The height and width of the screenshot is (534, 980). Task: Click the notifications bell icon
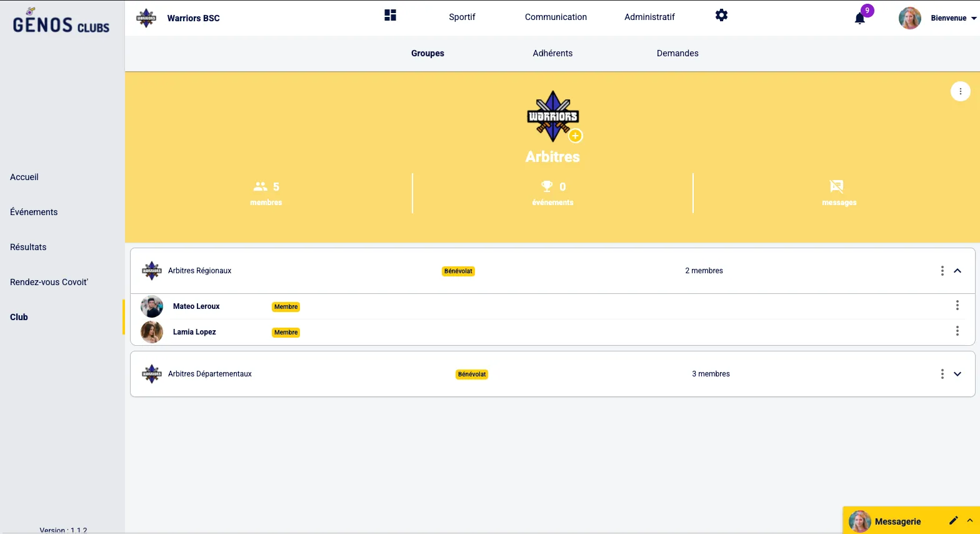[860, 18]
